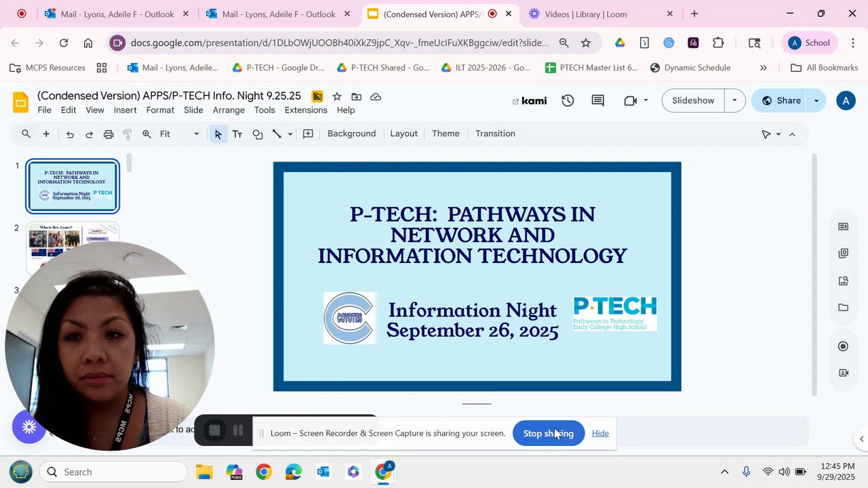Click the record icon in side panel

click(843, 346)
